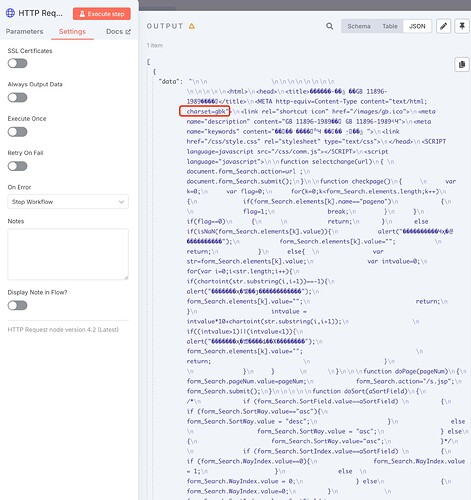This screenshot has width=471, height=500.
Task: Click the pencil edit output icon
Action: (443, 26)
